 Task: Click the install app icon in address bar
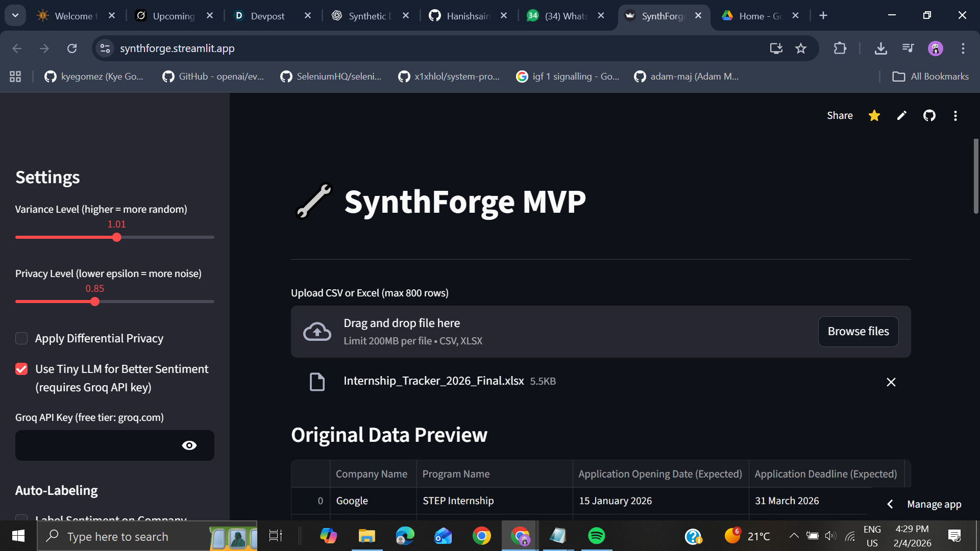pos(776,48)
